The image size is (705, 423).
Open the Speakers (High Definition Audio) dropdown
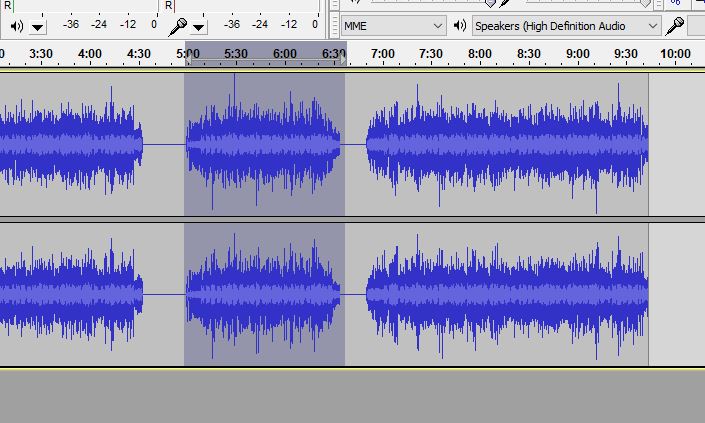pos(653,25)
